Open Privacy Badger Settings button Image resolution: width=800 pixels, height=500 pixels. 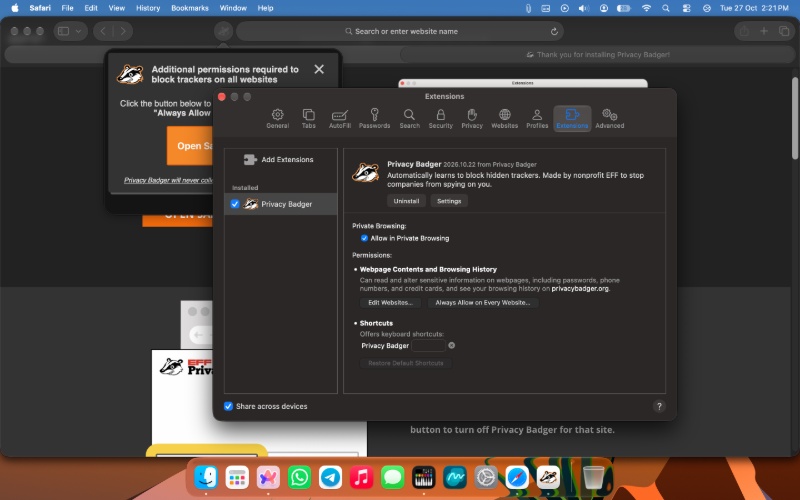pos(449,201)
